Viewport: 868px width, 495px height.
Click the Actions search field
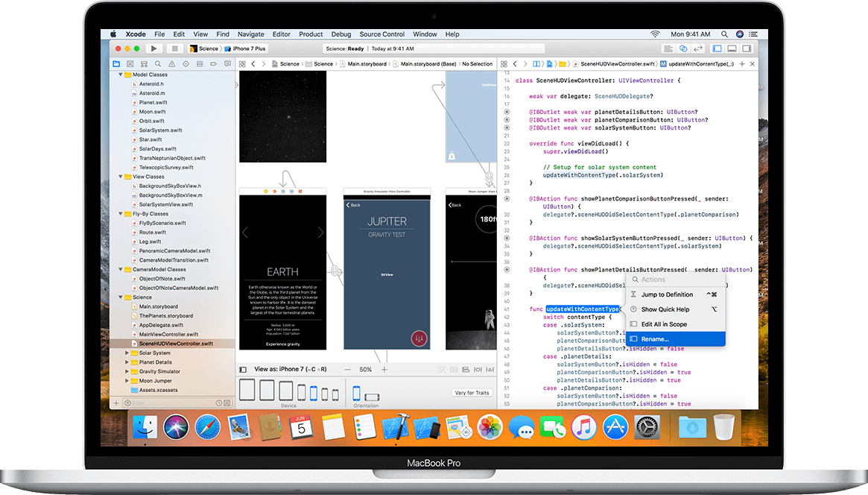[675, 280]
